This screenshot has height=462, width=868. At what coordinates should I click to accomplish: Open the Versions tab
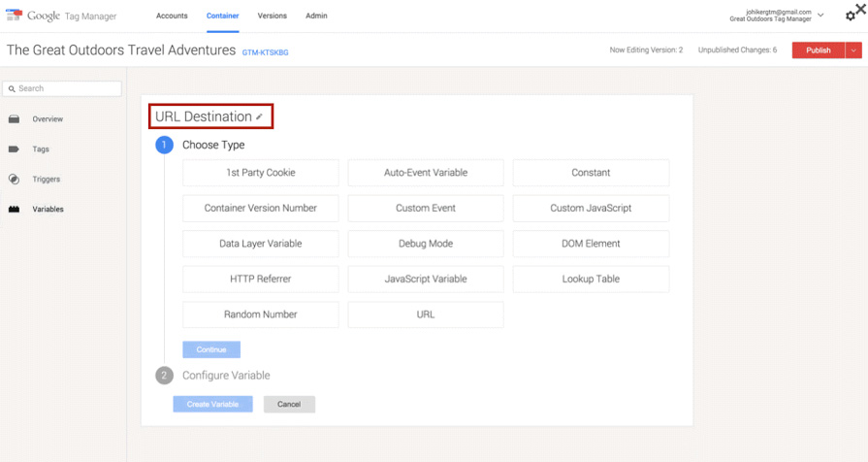point(272,16)
